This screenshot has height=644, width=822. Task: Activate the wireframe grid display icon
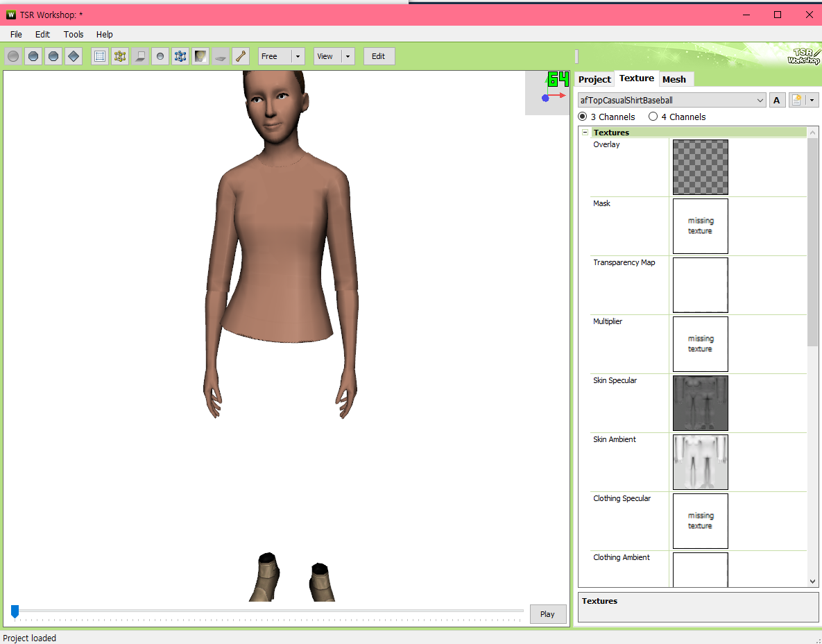tap(100, 56)
